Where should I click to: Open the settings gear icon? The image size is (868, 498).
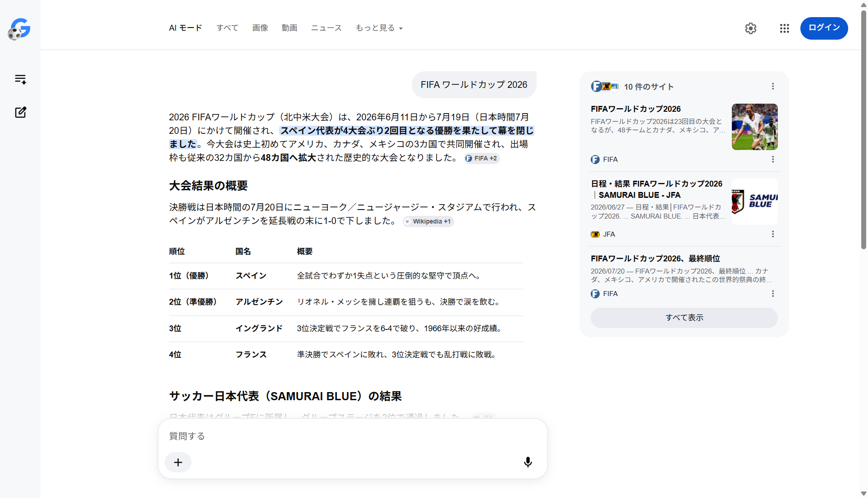tap(750, 28)
